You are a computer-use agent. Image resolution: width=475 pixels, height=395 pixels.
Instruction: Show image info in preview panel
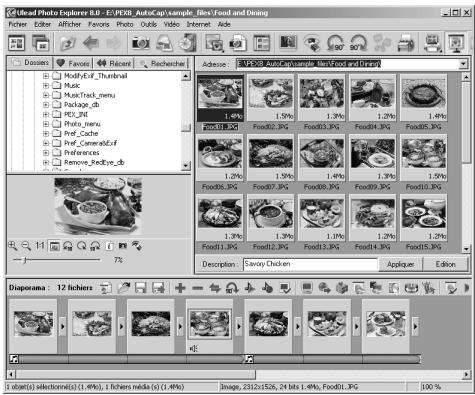click(109, 246)
